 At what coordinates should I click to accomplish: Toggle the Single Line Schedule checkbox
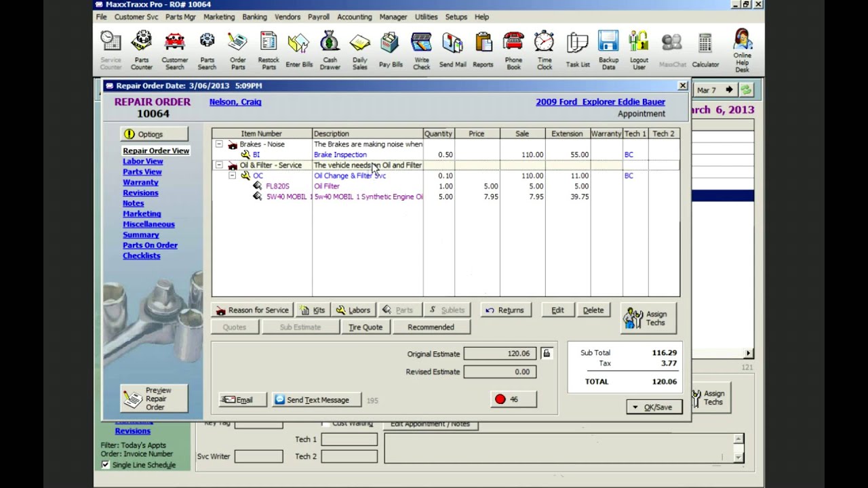[x=105, y=465]
